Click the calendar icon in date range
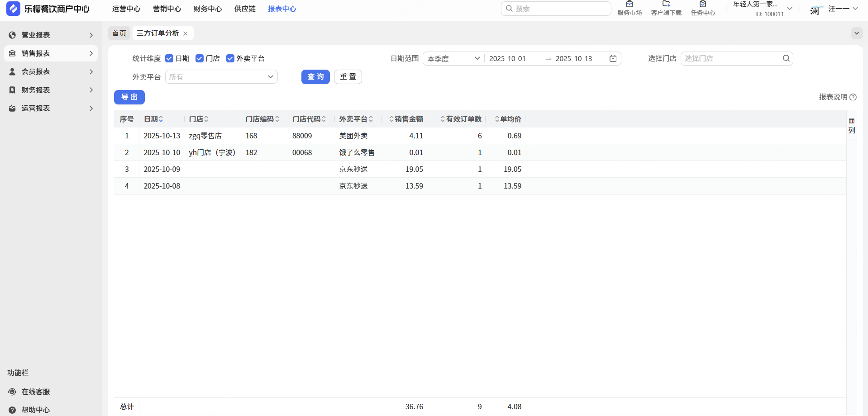The height and width of the screenshot is (416, 868). tap(613, 58)
